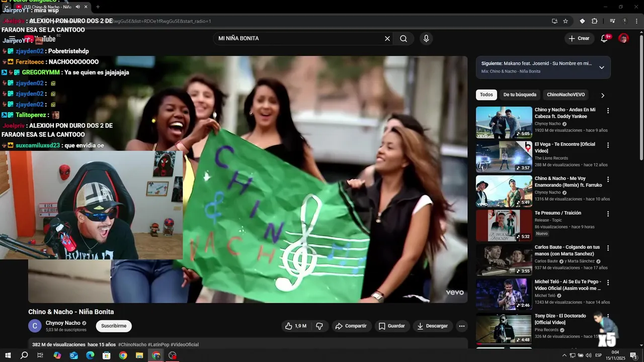This screenshot has width=644, height=362.
Task: Open Chrome three-dot menu
Action: pyautogui.click(x=636, y=21)
